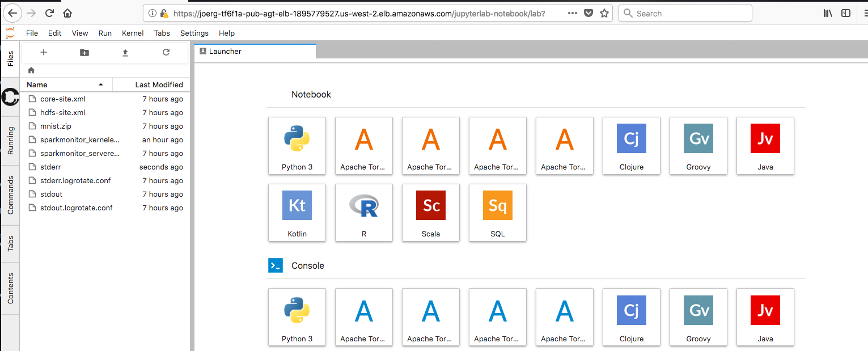The width and height of the screenshot is (868, 351).
Task: Start a Clojure console
Action: click(x=632, y=317)
